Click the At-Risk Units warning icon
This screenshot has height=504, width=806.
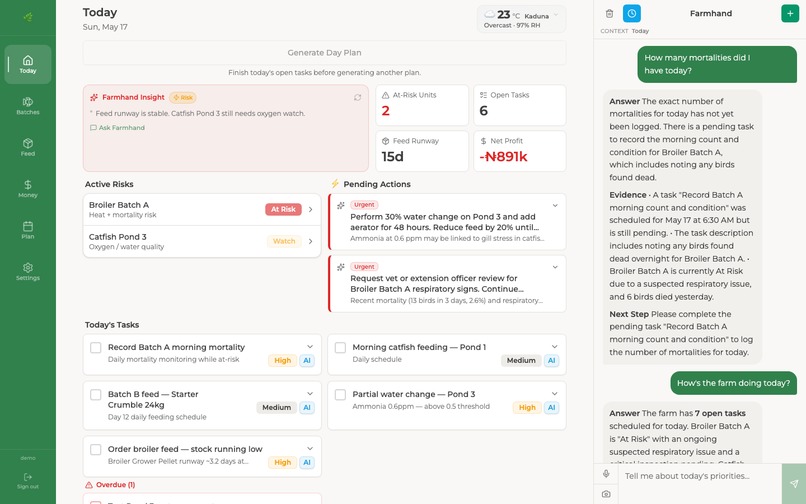[386, 95]
